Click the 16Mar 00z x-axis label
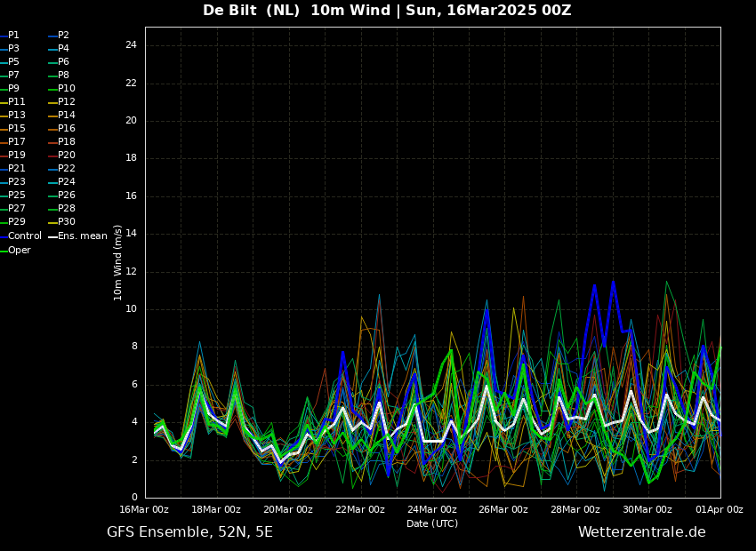Image resolution: width=756 pixels, height=551 pixels. 145,510
